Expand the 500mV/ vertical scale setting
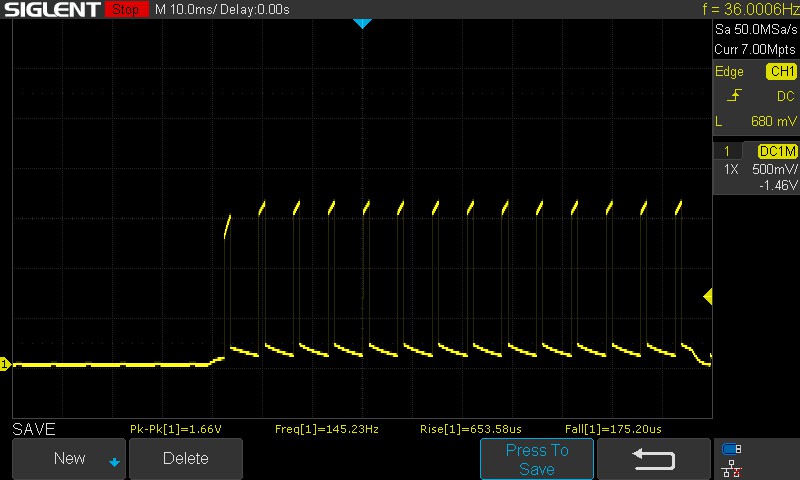The image size is (800, 480). [x=773, y=169]
